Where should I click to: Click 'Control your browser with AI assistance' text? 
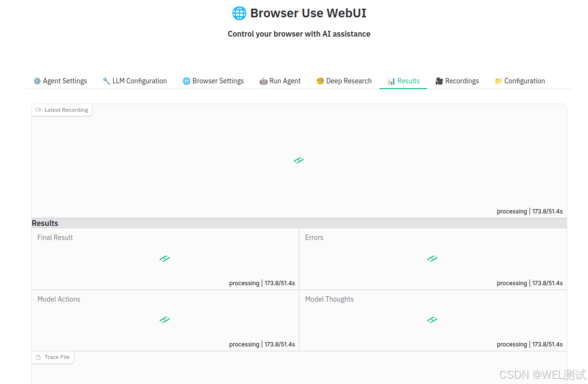pos(299,34)
